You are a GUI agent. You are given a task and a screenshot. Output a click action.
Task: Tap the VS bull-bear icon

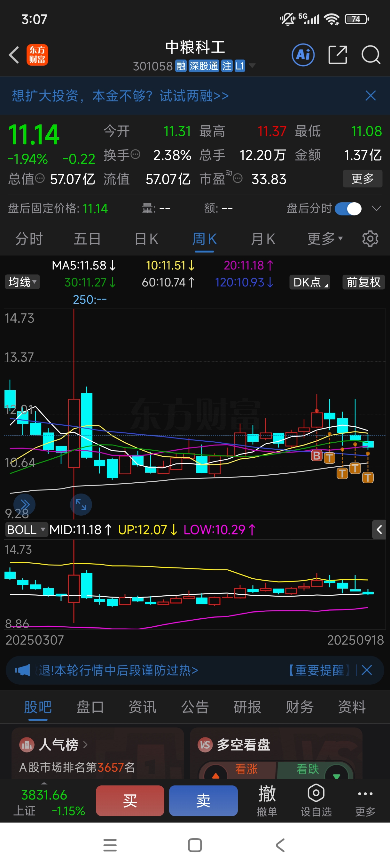pyautogui.click(x=205, y=745)
